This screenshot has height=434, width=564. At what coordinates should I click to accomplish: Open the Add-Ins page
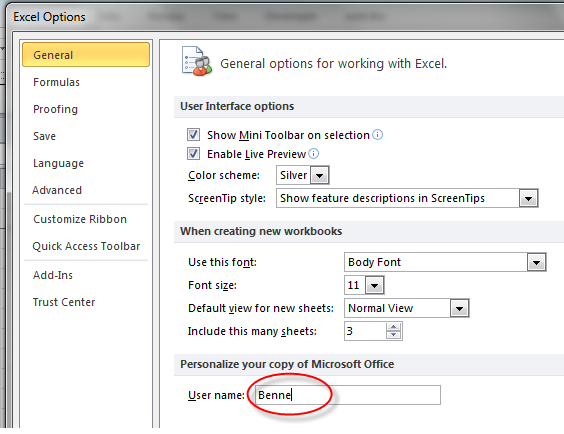click(53, 275)
